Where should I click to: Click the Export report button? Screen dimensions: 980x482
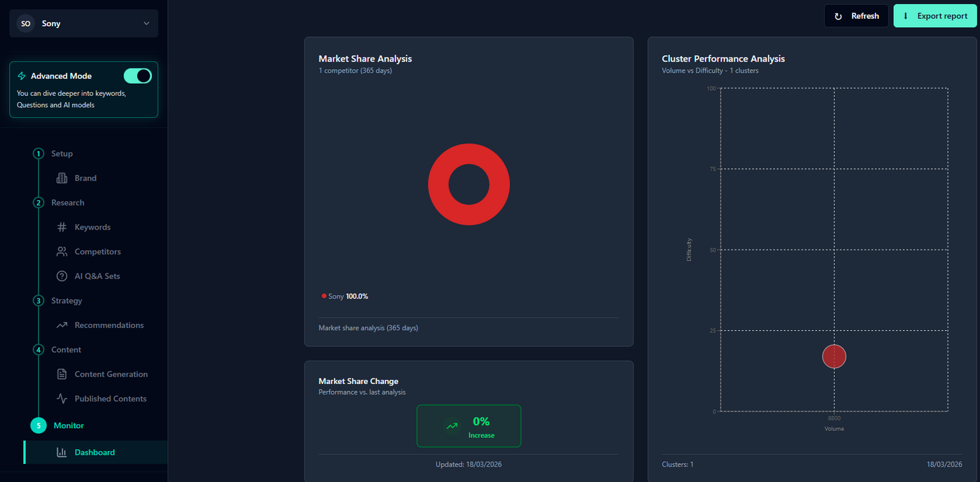point(934,16)
